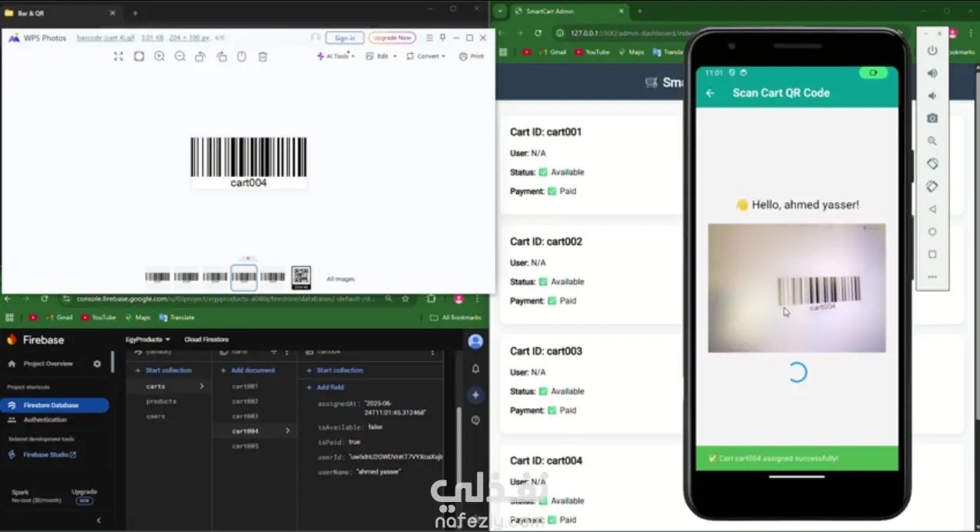Take an emulator screenshot with camera icon
Viewport: 980px width, 532px height.
click(932, 118)
